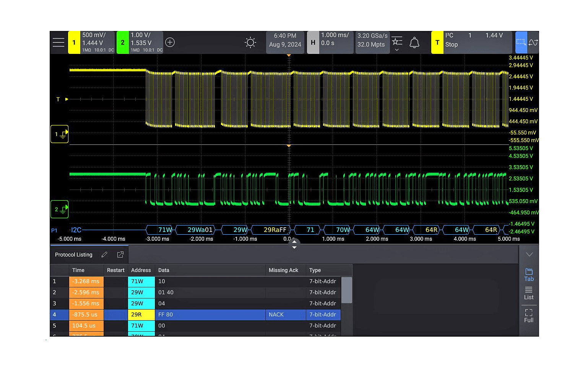Screen dimensions: 588x368
Task: Click Data column header
Action: [210, 270]
